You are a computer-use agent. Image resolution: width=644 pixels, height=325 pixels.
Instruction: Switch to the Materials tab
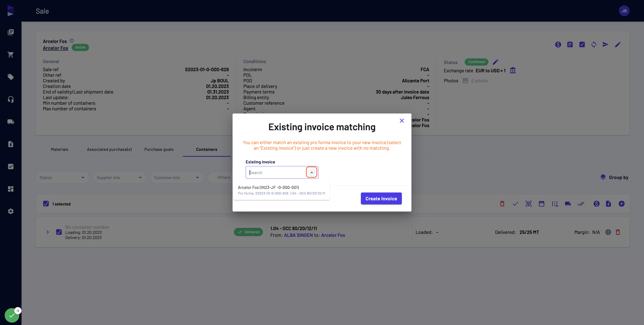pos(59,149)
